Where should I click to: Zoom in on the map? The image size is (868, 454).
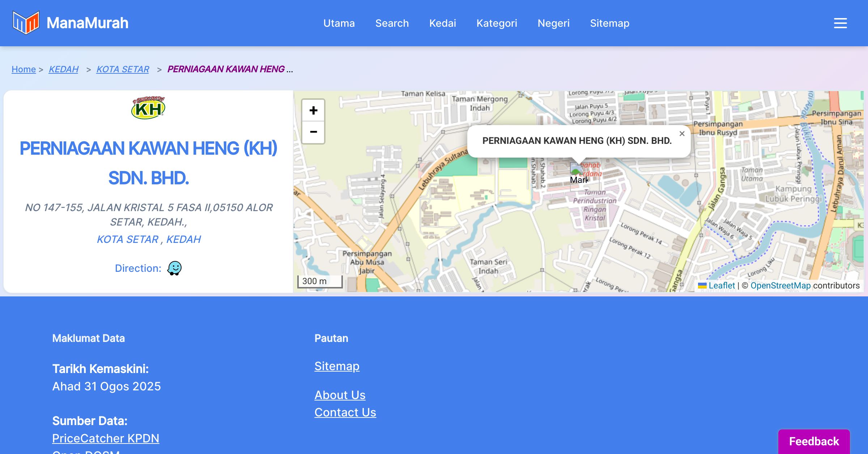(x=313, y=111)
